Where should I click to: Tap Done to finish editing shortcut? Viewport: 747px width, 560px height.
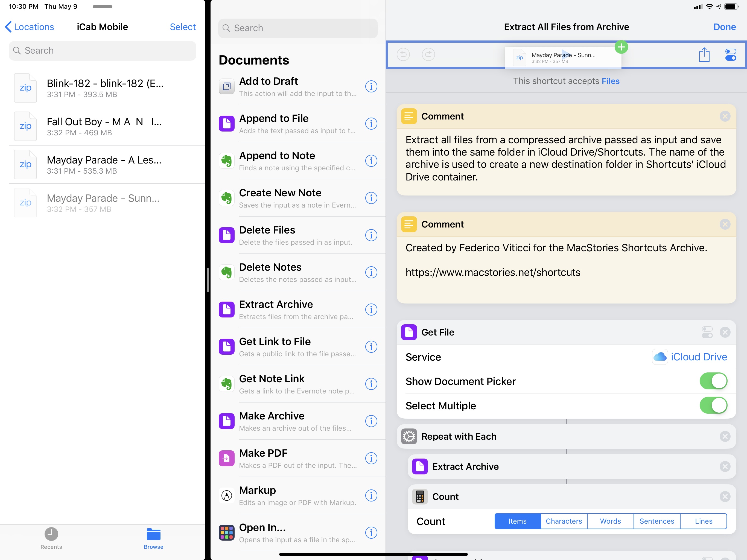724,27
